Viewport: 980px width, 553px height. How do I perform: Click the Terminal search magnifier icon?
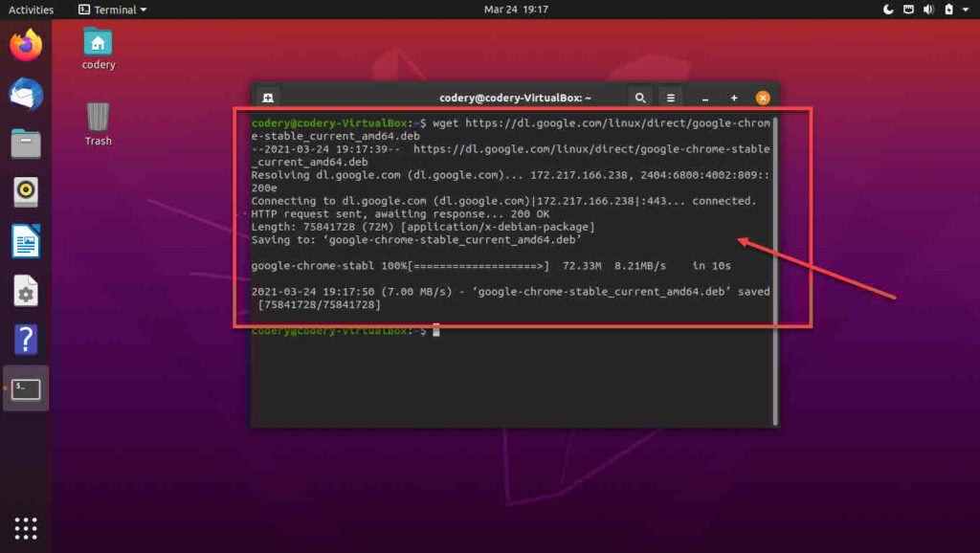pos(640,98)
